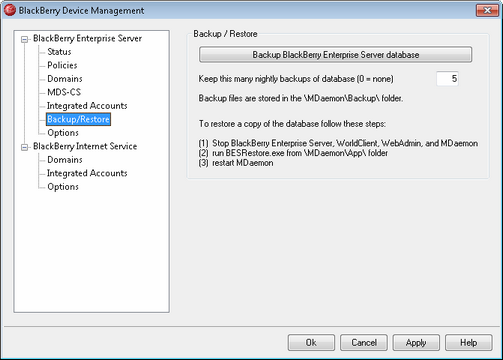Open Help for this dialog
The image size is (503, 360).
click(x=469, y=343)
